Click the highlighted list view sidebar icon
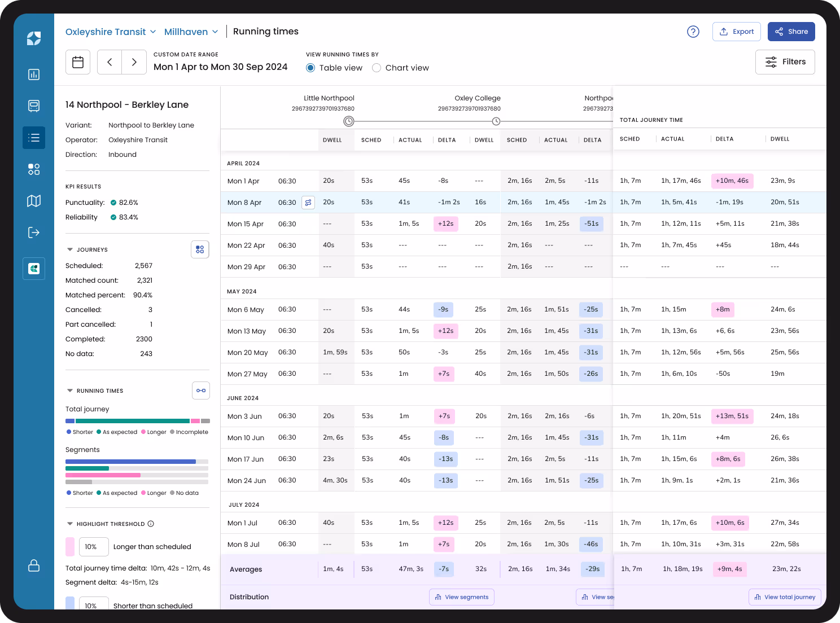Screen dimensions: 840x623 click(34, 138)
